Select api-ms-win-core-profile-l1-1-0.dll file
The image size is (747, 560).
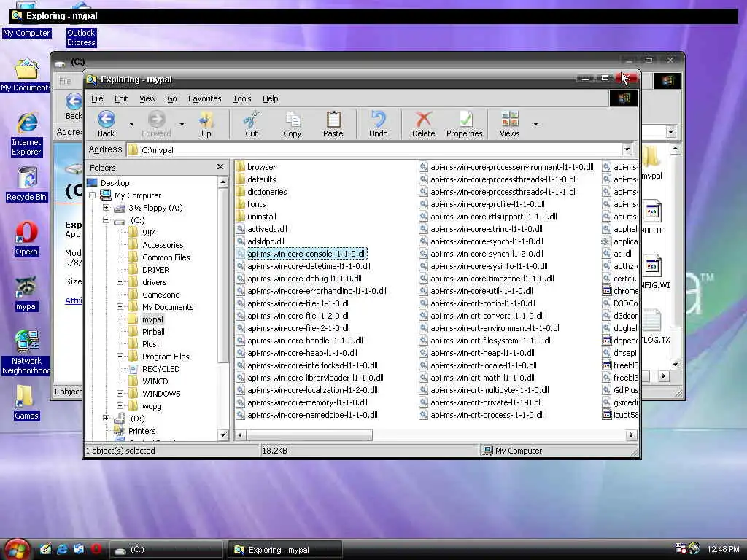coord(487,204)
